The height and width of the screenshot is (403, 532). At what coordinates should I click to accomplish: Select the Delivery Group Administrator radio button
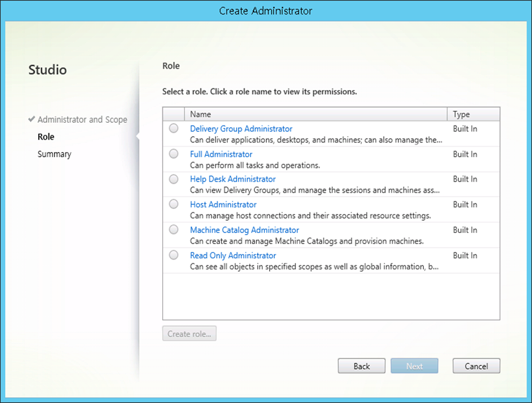pos(174,128)
